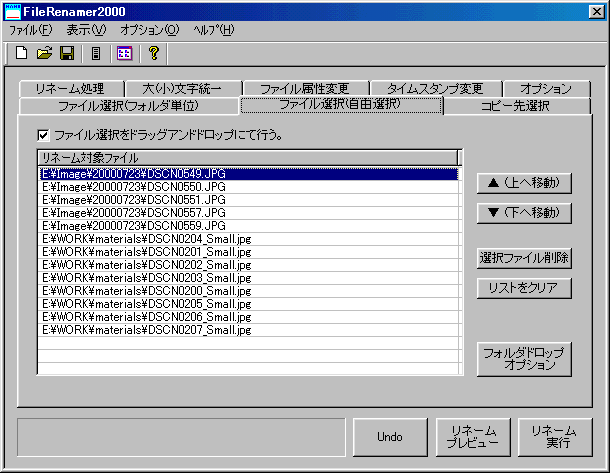Switch to the コピー先選択 tab

coord(516,106)
